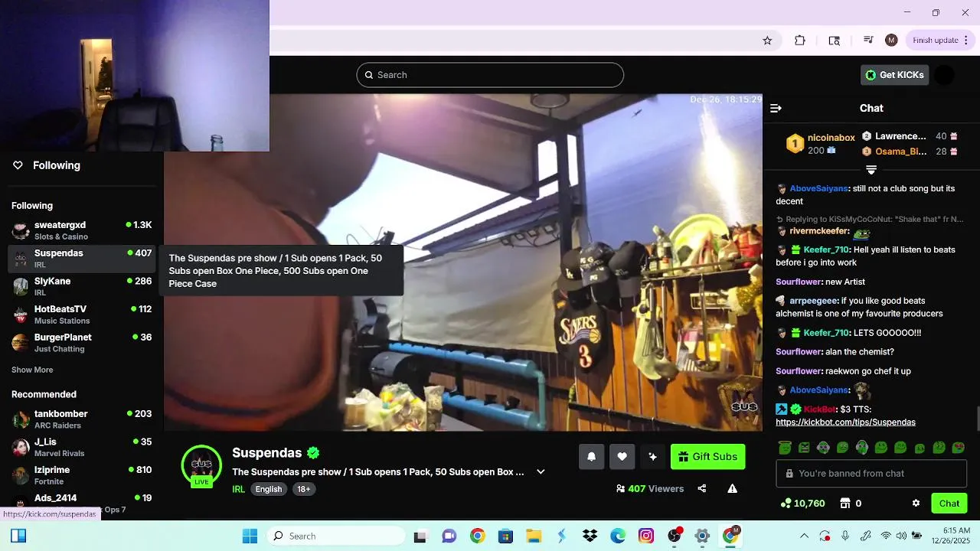Open the chat shop store icon
This screenshot has width=980, height=551.
pos(845,504)
